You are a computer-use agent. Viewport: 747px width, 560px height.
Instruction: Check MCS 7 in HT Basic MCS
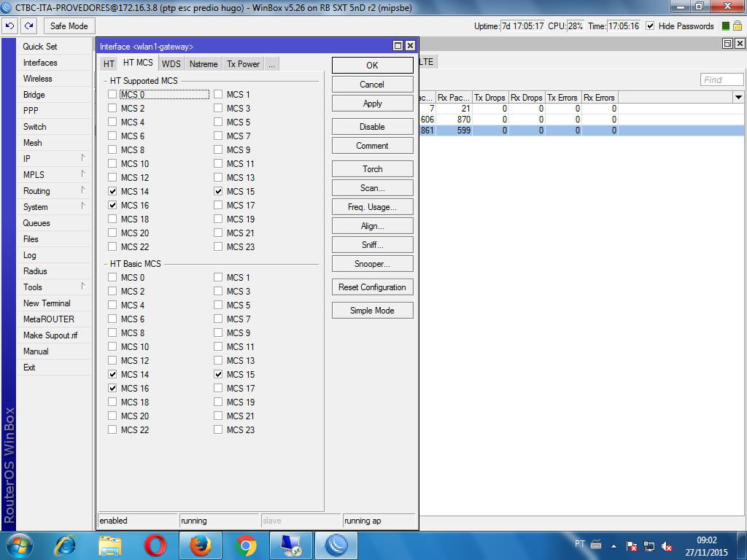point(218,319)
